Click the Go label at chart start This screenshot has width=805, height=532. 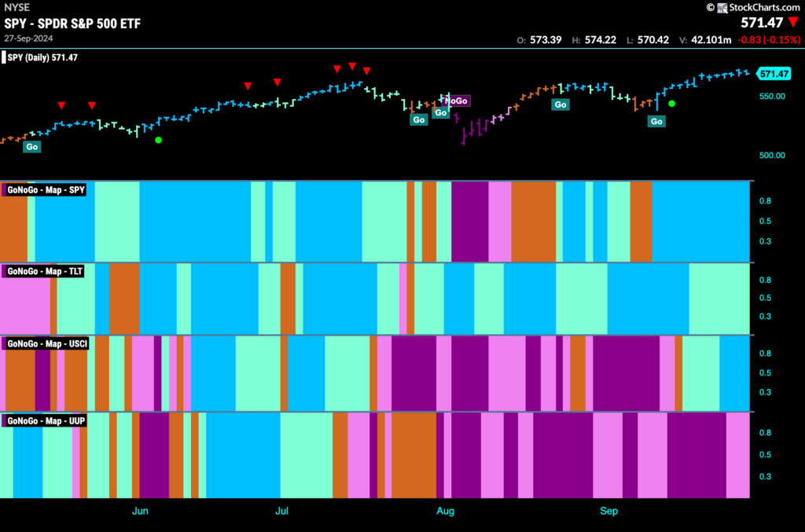click(31, 147)
